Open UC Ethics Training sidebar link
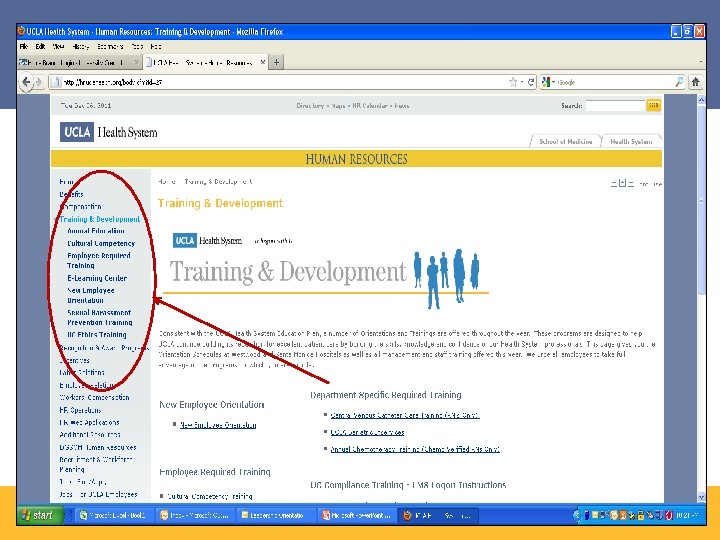This screenshot has width=720, height=540. [x=96, y=335]
